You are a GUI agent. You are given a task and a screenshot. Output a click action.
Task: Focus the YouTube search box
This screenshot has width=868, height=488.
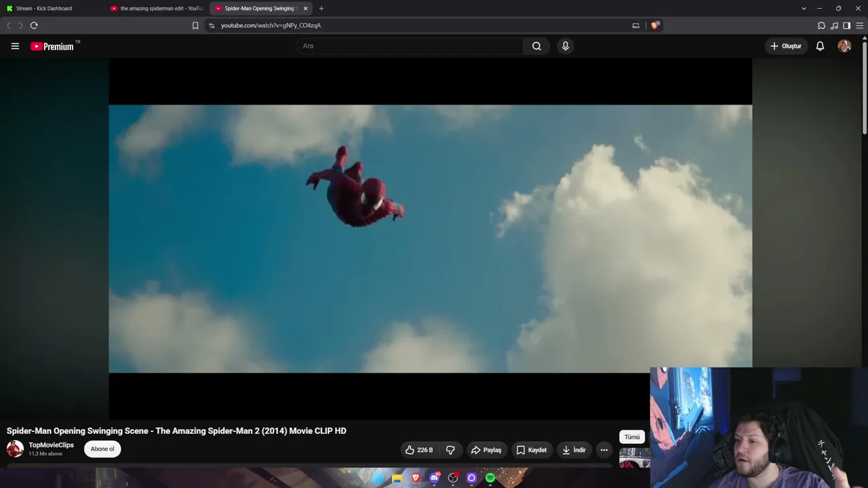(x=410, y=46)
